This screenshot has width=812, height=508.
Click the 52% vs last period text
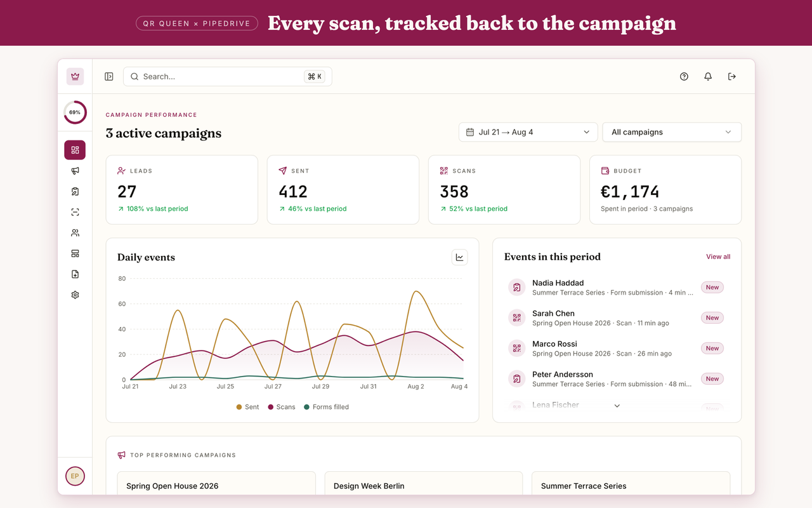click(478, 209)
